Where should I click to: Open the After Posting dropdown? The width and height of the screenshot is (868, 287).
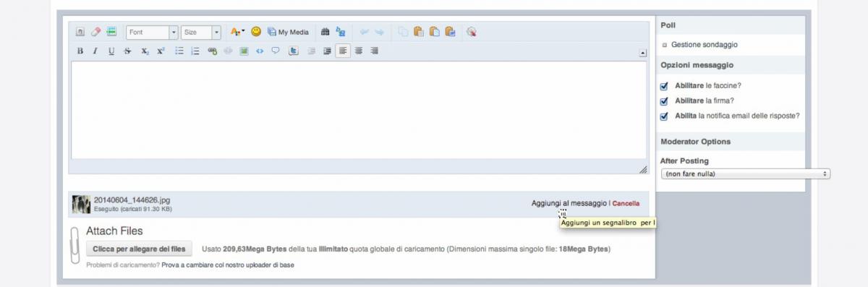tap(745, 174)
